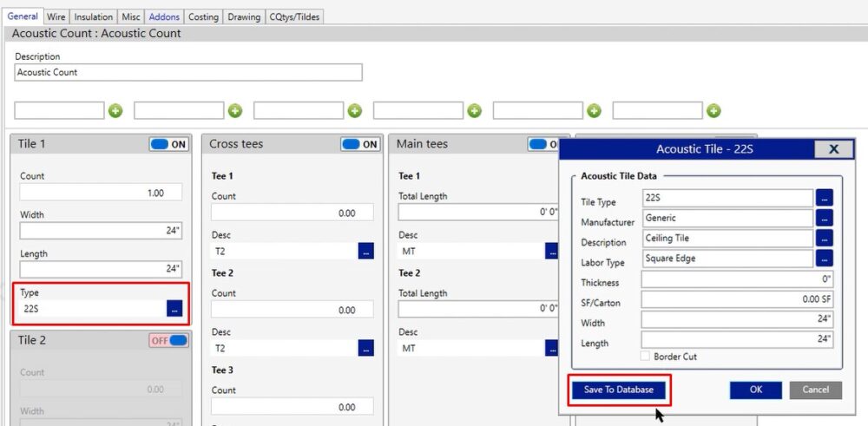Open Main tees Tee 1 Desc browse button
The height and width of the screenshot is (426, 868).
[x=552, y=252]
